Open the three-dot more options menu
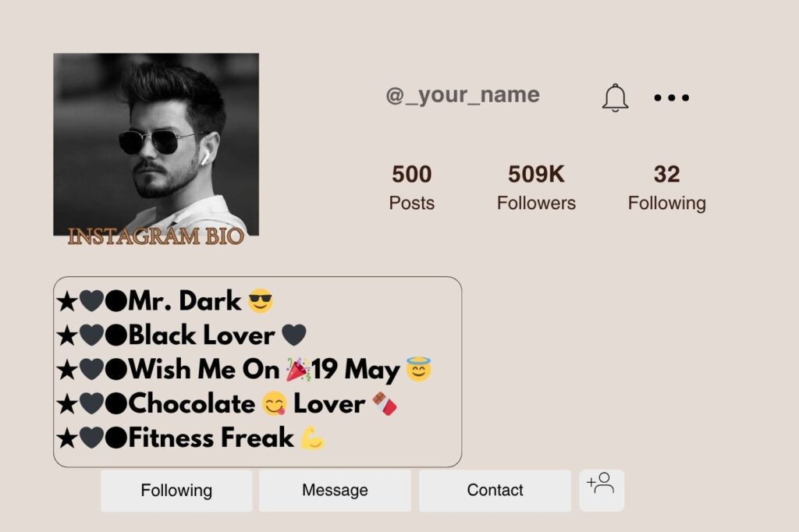 (671, 98)
